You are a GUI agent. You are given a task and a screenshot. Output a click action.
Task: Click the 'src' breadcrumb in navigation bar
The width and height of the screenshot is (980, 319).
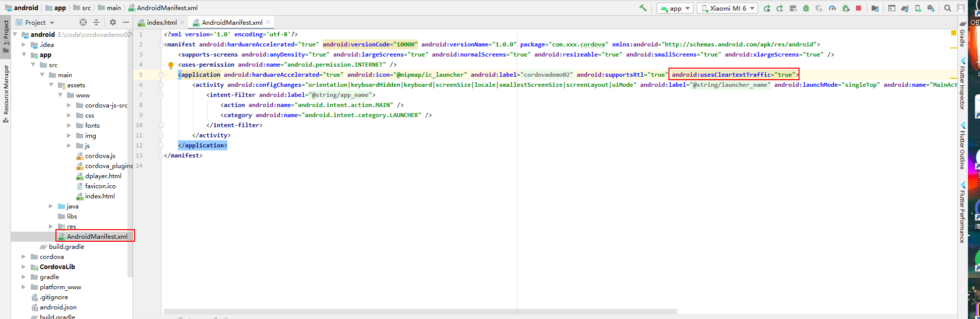[82, 8]
